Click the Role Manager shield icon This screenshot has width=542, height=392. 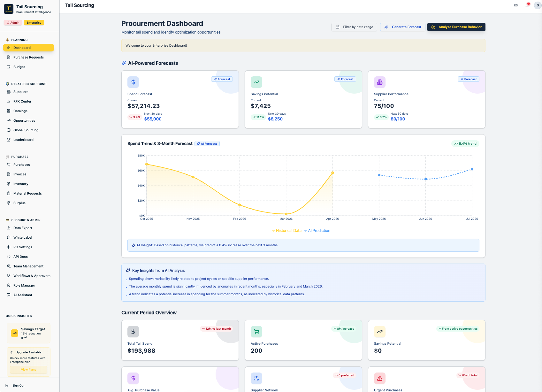(x=9, y=285)
